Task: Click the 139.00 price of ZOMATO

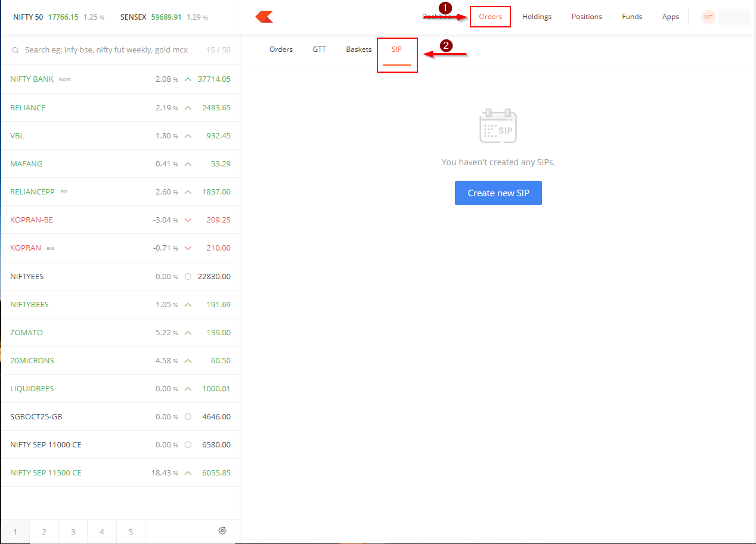Action: coord(219,332)
